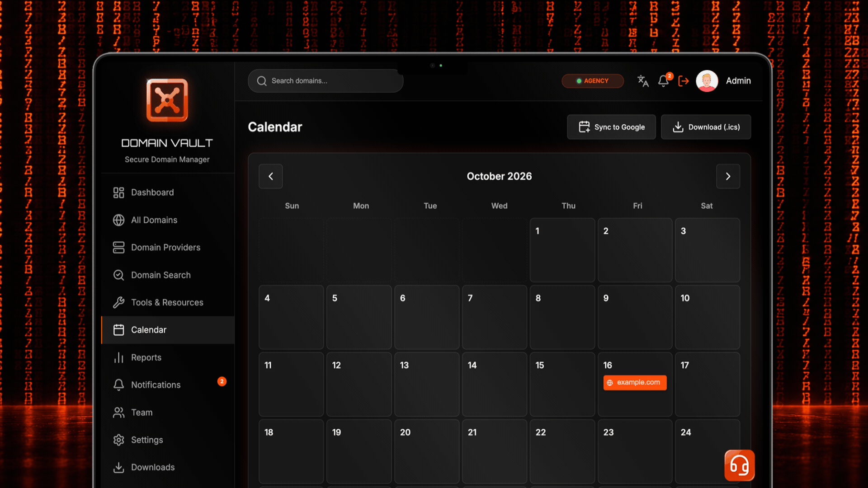Click the search magnifier icon
The height and width of the screenshot is (488, 868).
(x=262, y=81)
